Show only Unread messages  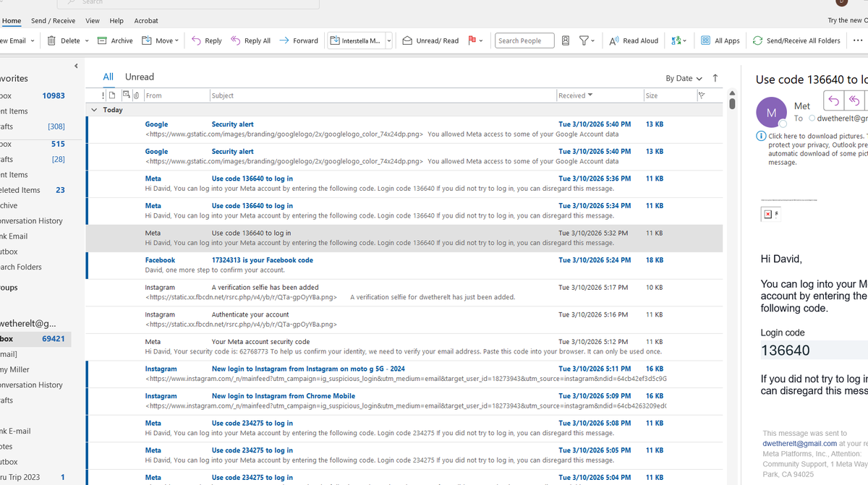pos(140,77)
